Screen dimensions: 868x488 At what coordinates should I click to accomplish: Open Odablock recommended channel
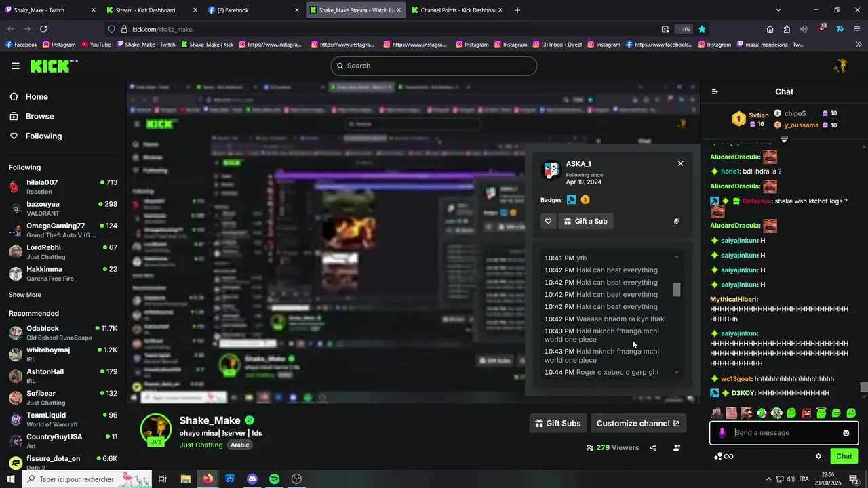pyautogui.click(x=63, y=333)
